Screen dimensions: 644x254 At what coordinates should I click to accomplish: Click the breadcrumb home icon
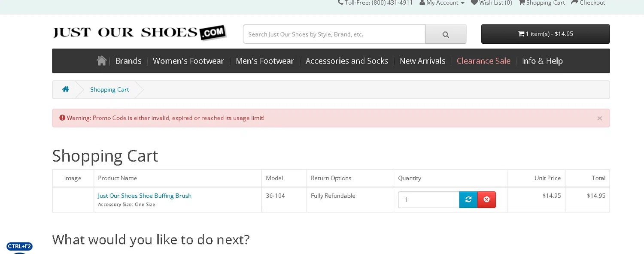click(66, 89)
